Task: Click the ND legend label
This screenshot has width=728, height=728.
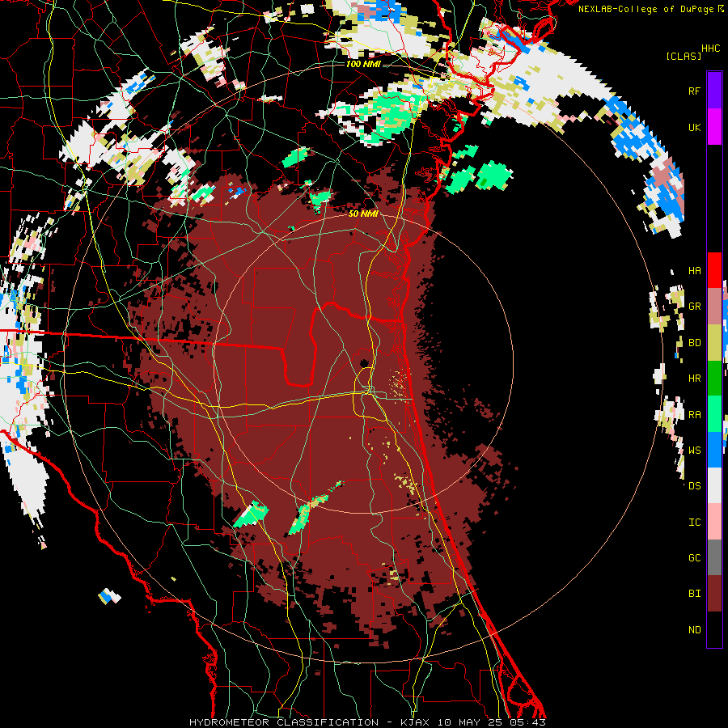Action: [694, 629]
